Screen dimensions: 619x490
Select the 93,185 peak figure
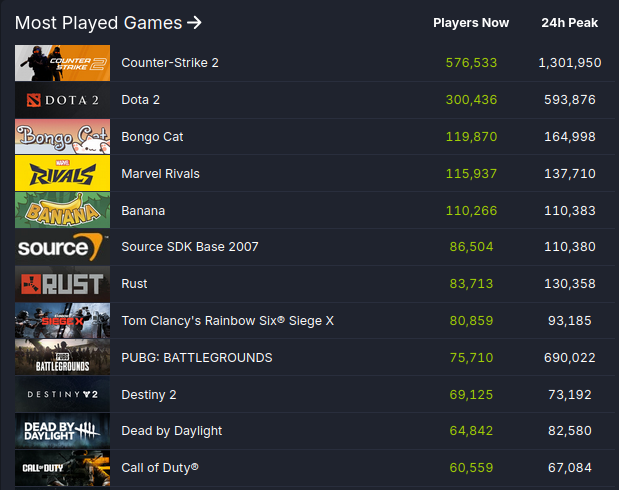pos(570,321)
